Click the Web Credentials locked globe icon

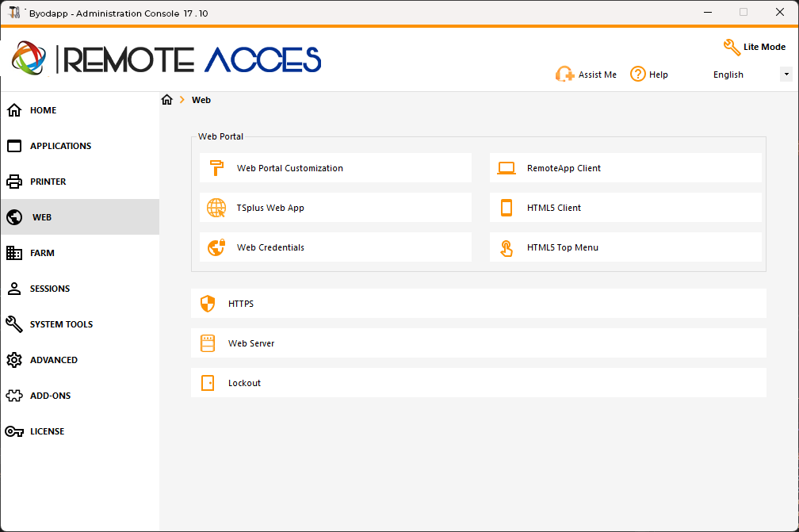(216, 247)
